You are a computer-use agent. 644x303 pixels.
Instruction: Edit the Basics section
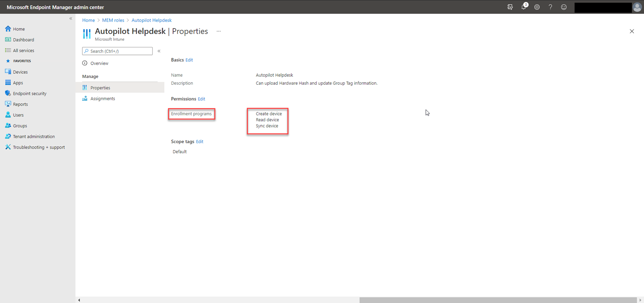[189, 60]
